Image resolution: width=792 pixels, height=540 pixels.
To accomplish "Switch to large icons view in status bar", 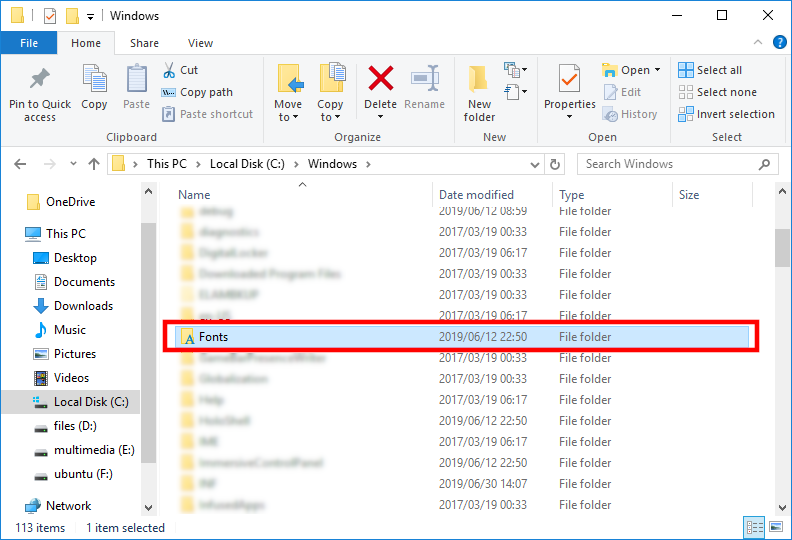I will pyautogui.click(x=774, y=527).
